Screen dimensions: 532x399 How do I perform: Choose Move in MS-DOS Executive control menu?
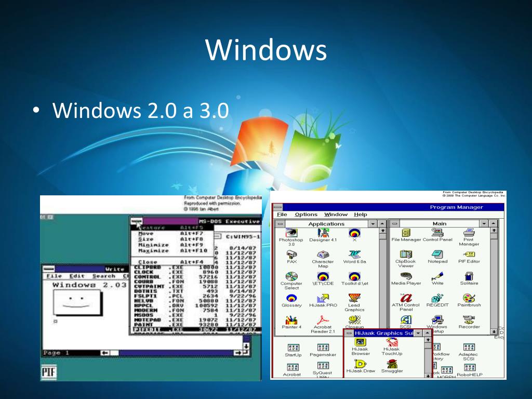pyautogui.click(x=172, y=233)
